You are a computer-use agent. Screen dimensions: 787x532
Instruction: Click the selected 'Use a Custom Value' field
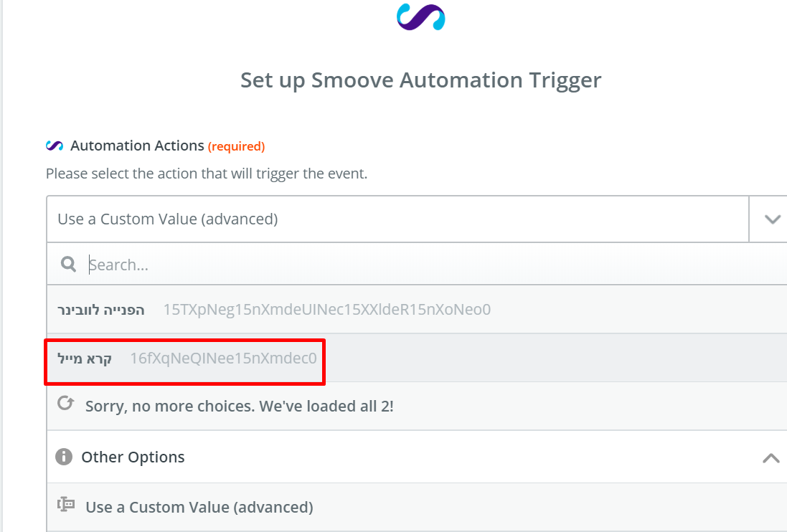(397, 219)
